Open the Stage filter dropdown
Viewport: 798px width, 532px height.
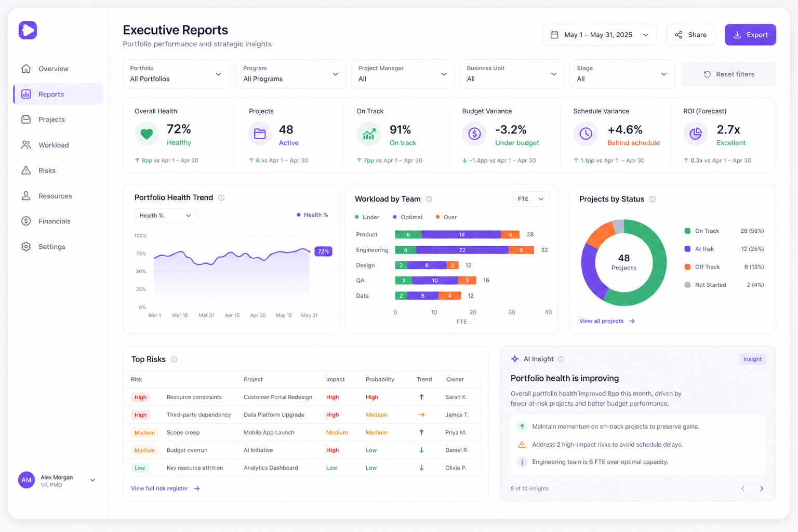pos(622,74)
